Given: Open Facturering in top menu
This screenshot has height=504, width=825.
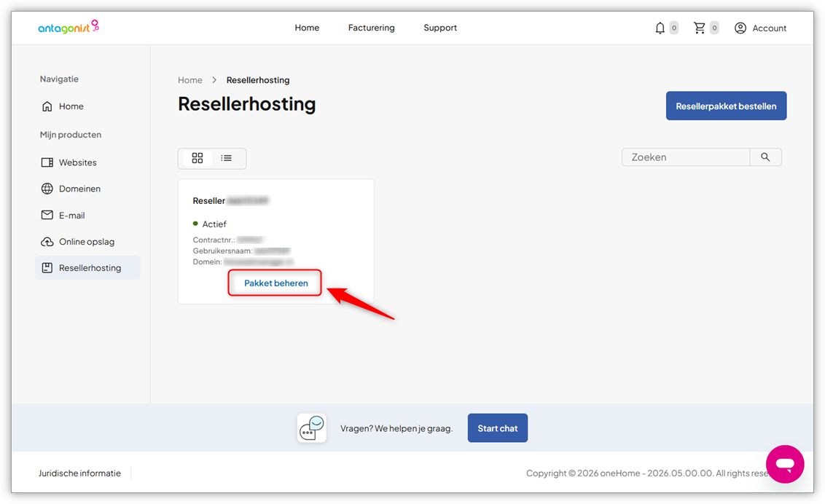Looking at the screenshot, I should click(x=371, y=28).
